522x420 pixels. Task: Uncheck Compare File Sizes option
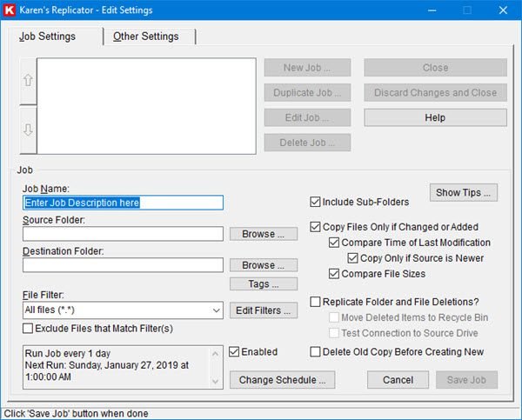[334, 274]
